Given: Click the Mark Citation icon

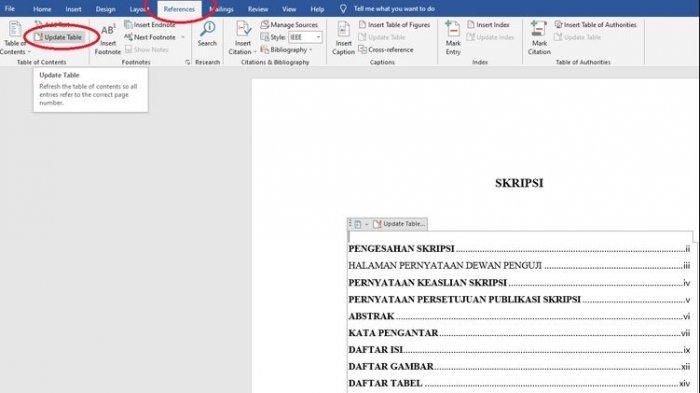Looking at the screenshot, I should (x=539, y=29).
